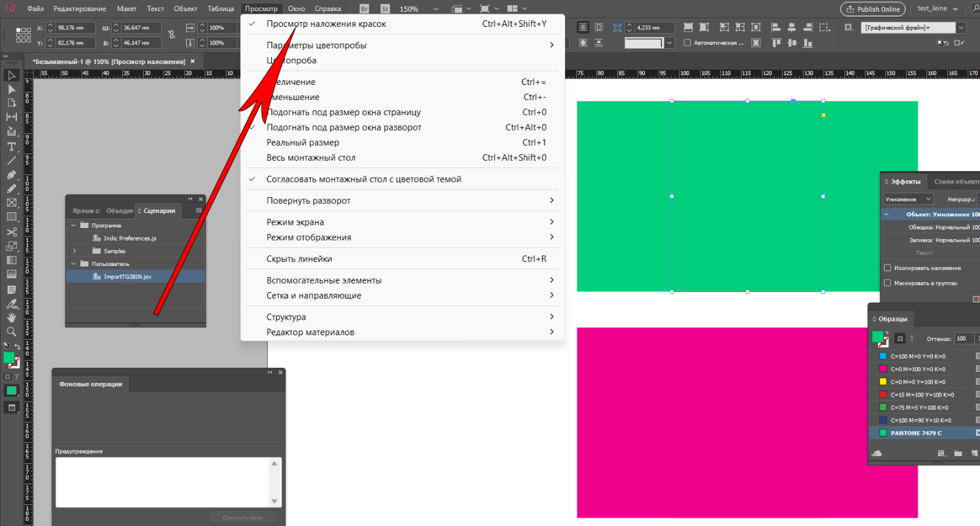Click the "Publish Online" button

point(873,9)
